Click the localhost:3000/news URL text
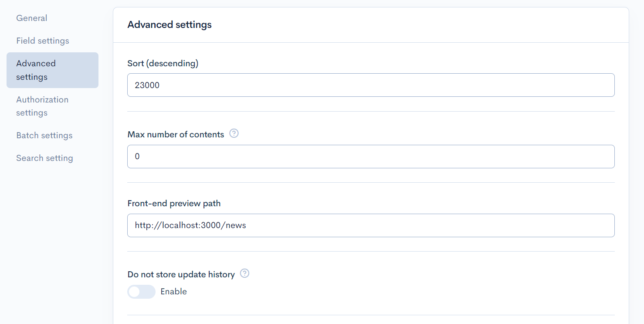This screenshot has width=644, height=324. (x=190, y=226)
